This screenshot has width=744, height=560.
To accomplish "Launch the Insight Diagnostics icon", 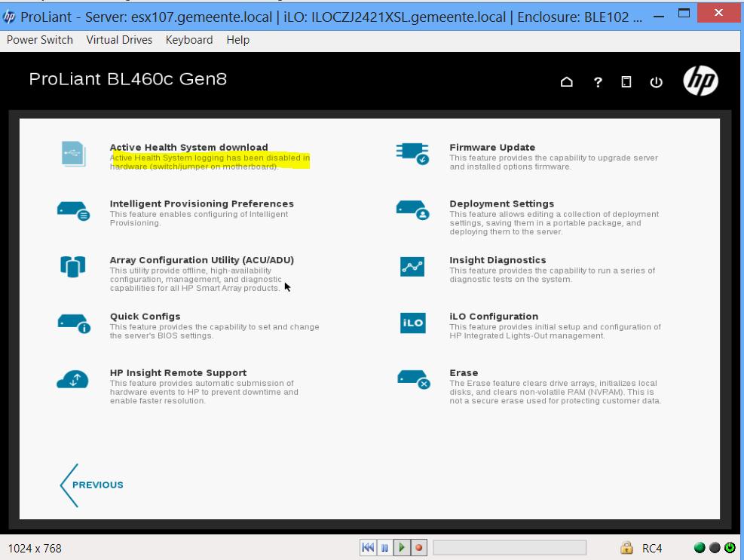I will (412, 267).
